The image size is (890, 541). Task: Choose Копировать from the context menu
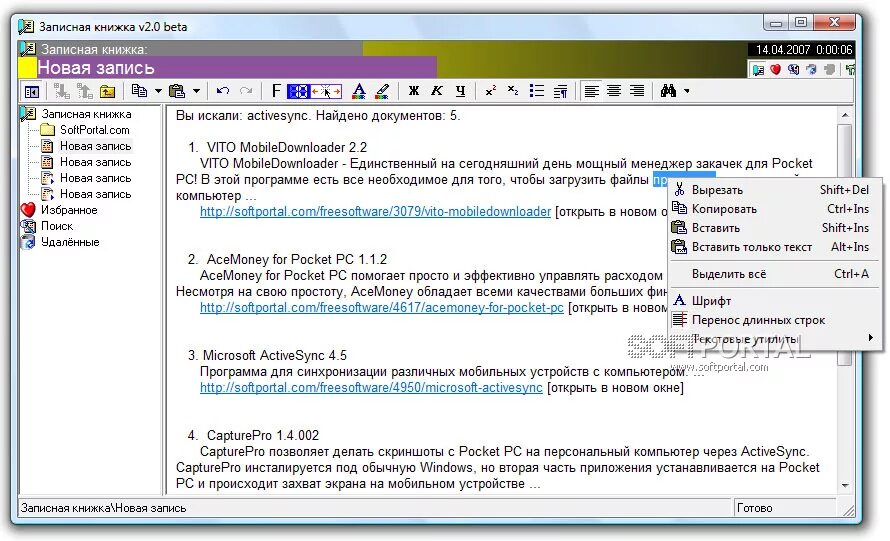point(775,209)
